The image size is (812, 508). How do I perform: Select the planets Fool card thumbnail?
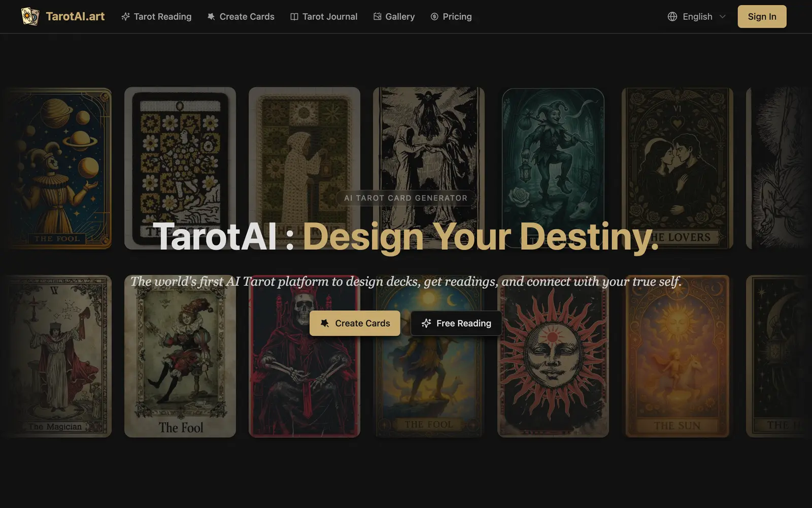pos(56,168)
